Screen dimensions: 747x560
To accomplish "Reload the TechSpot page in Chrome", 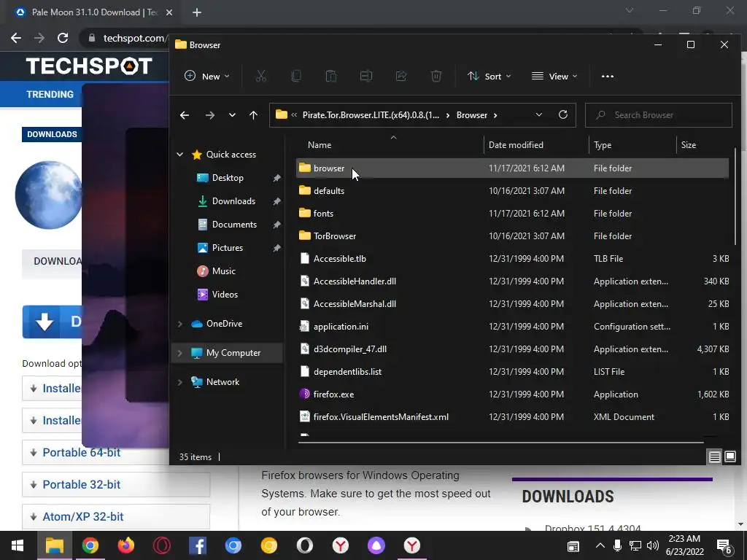I will click(63, 38).
